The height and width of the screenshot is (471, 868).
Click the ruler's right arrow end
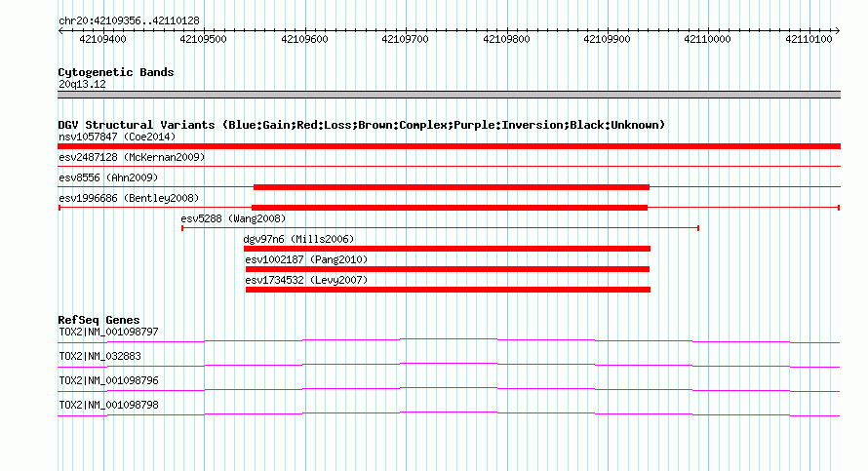click(x=838, y=31)
